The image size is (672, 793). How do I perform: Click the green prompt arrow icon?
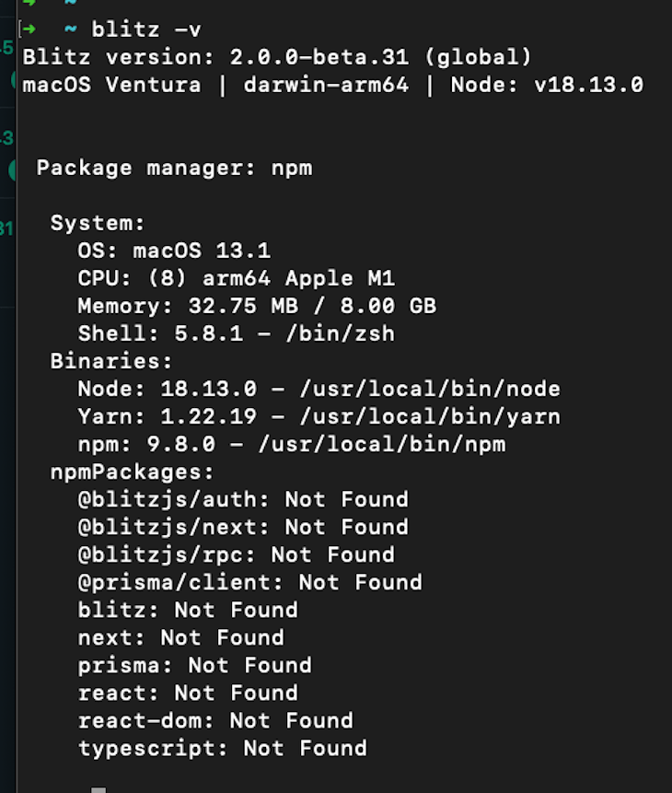click(x=29, y=29)
